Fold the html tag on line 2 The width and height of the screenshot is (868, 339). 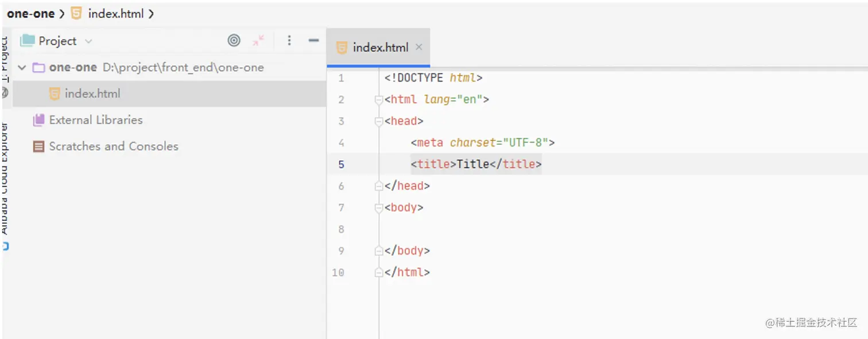[378, 100]
